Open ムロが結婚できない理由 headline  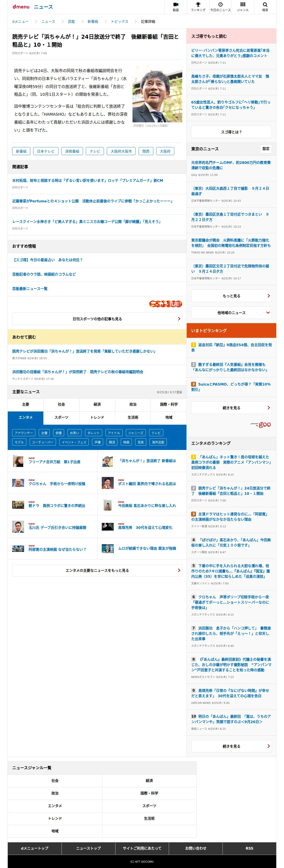147,548
